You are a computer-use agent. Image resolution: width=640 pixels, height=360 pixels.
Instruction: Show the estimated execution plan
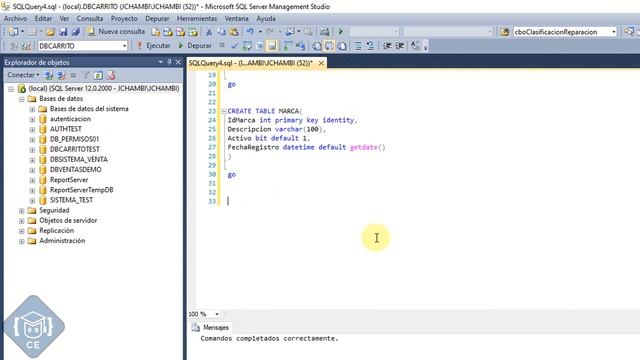point(247,46)
